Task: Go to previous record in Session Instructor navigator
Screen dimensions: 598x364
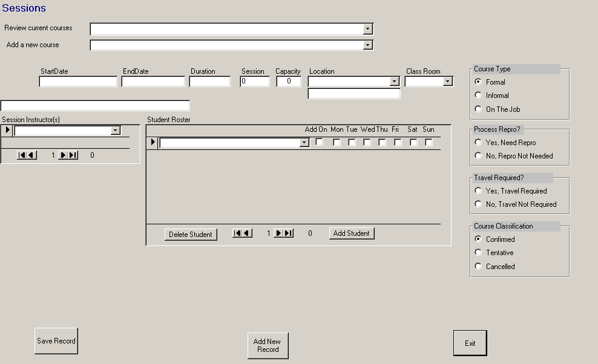Action: point(31,155)
